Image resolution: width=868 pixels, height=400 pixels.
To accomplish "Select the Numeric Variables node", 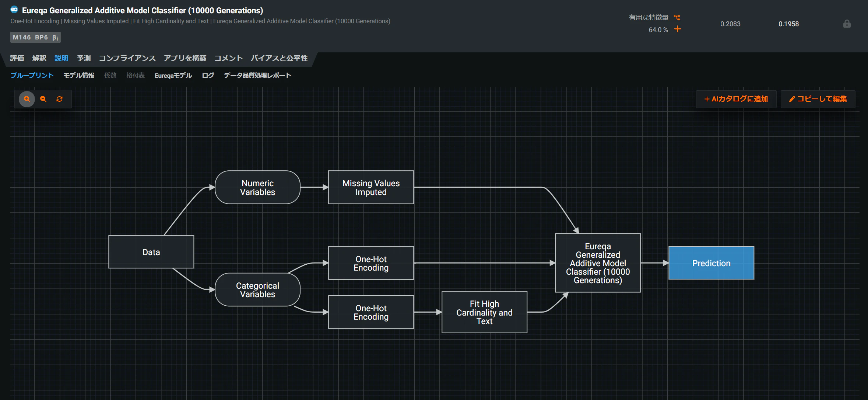I will click(x=257, y=187).
